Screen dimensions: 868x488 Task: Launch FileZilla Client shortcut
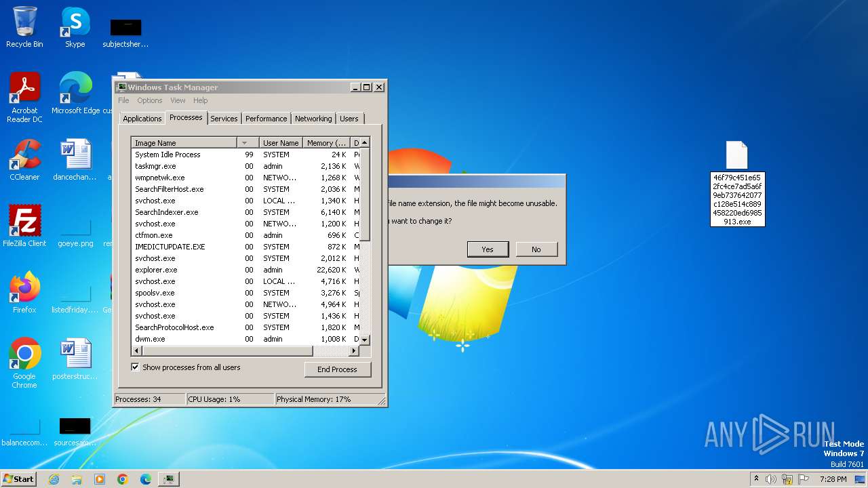pos(24,227)
